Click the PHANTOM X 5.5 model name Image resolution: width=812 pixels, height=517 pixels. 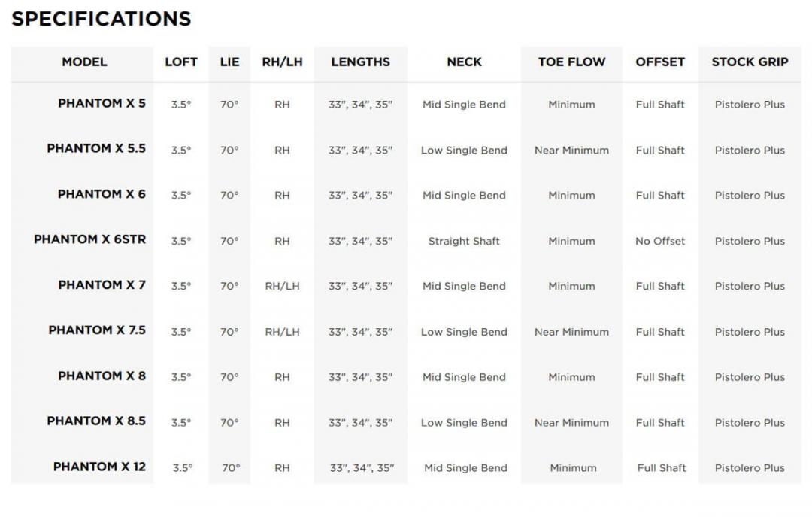click(96, 148)
